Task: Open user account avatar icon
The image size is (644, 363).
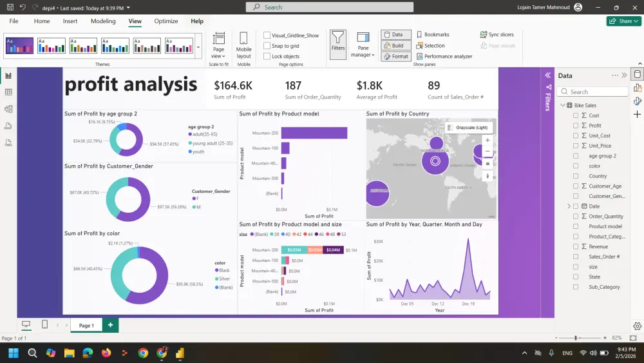Action: click(578, 7)
